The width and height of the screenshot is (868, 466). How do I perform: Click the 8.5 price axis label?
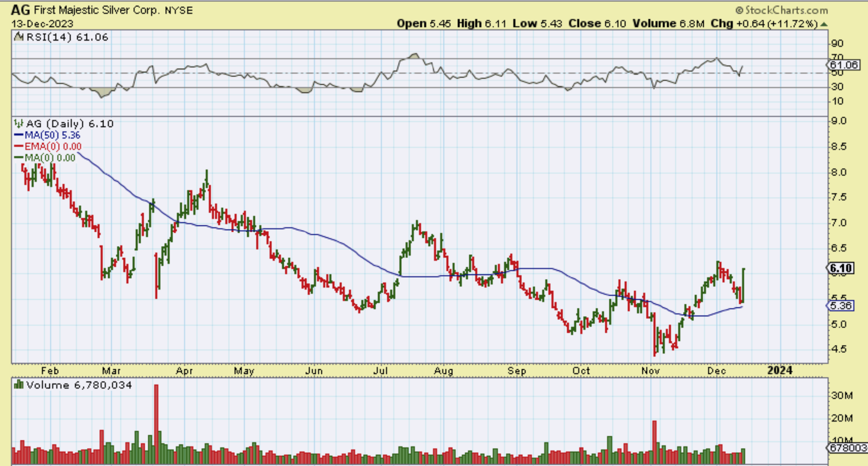pos(838,147)
